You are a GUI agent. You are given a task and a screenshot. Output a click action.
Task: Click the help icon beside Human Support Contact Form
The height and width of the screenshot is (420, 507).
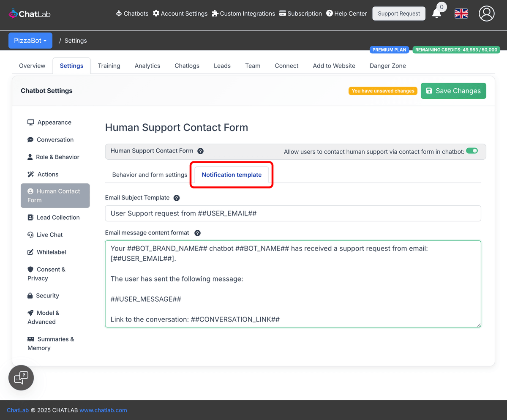coord(200,151)
